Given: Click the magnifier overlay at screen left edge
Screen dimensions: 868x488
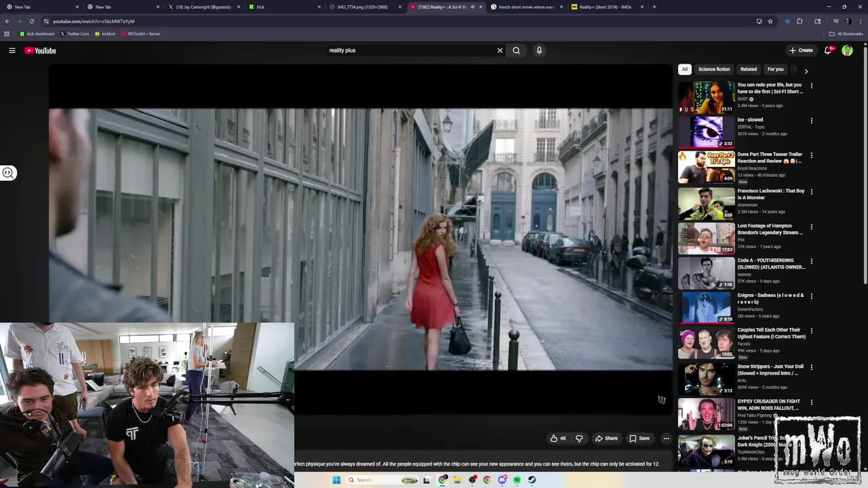Looking at the screenshot, I should coord(7,173).
